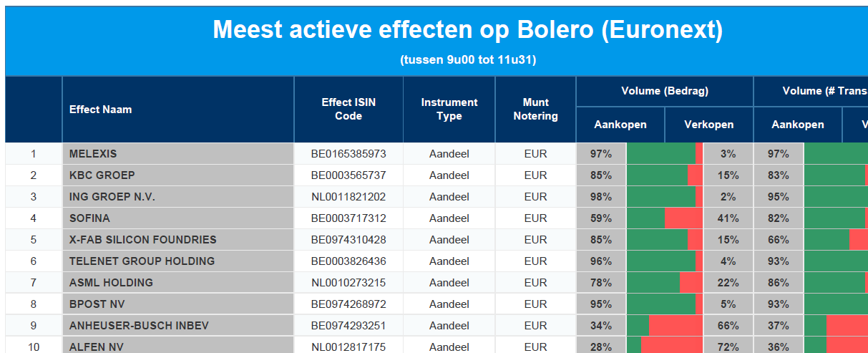Viewport: 868px width, 353px height.
Task: Open the KBC GROEP row
Action: click(102, 175)
